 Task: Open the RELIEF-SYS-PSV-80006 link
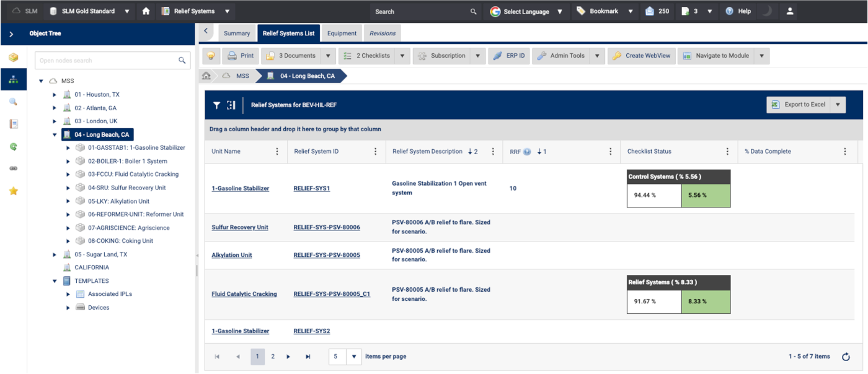point(327,227)
